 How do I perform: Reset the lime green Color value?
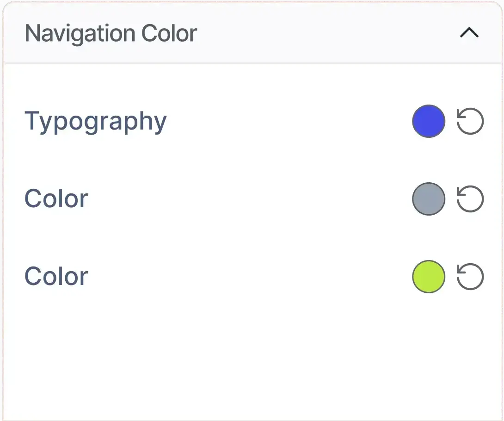[x=470, y=277]
